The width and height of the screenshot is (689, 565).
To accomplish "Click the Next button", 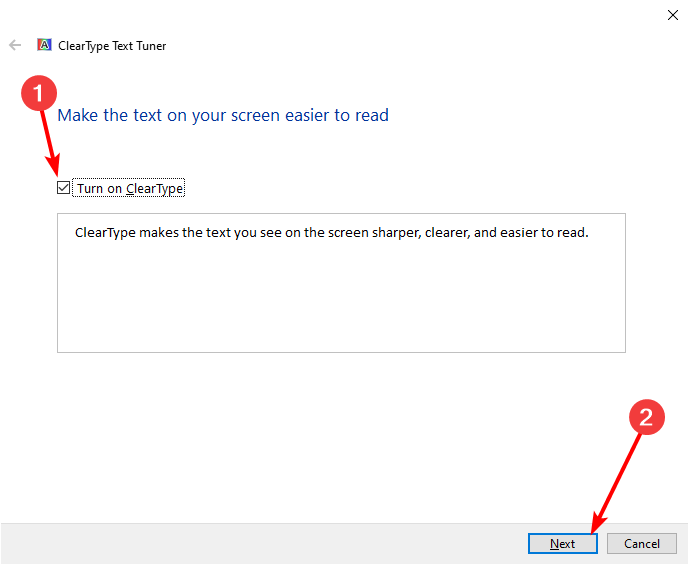I will [x=562, y=543].
